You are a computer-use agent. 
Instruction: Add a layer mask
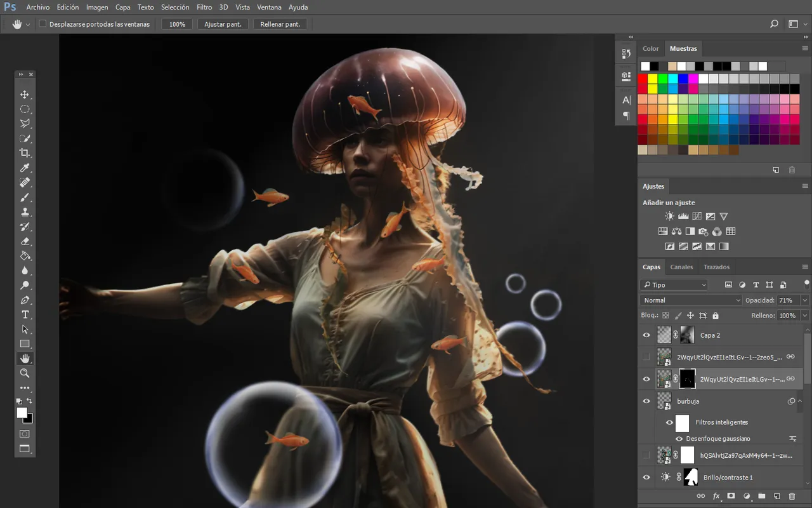click(x=731, y=496)
